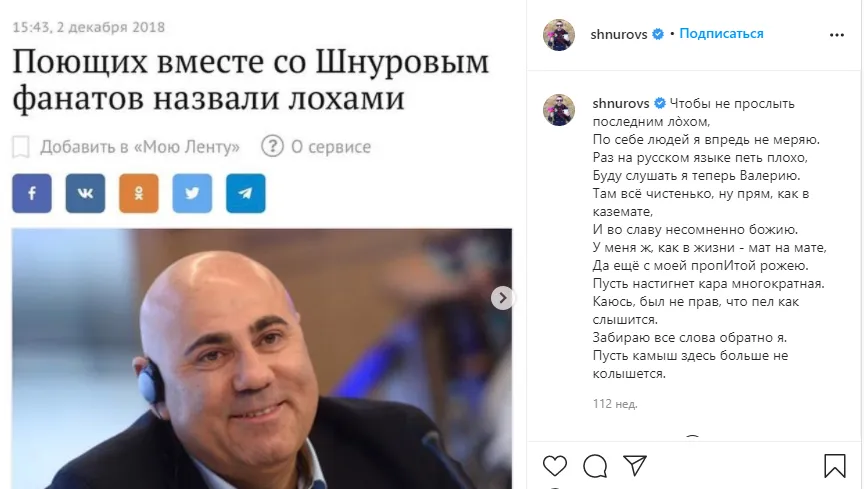Image resolution: width=864 pixels, height=489 pixels.
Task: Click «Подписаться» to follow shnurovs
Action: [x=721, y=34]
